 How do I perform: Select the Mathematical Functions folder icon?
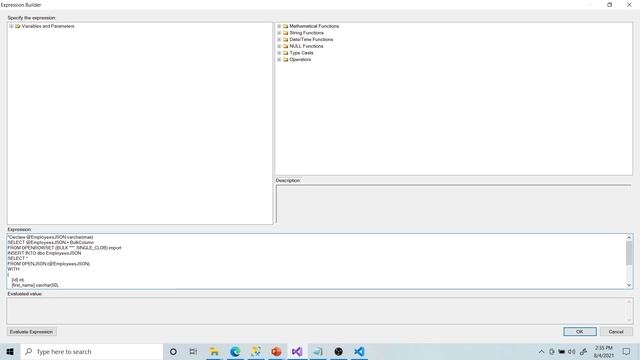286,26
